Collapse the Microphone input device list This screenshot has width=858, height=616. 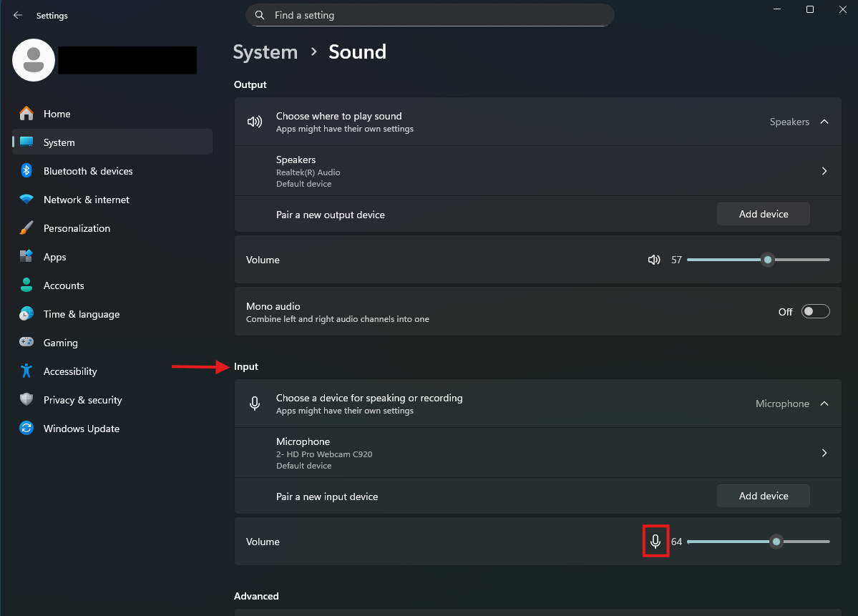click(x=824, y=404)
